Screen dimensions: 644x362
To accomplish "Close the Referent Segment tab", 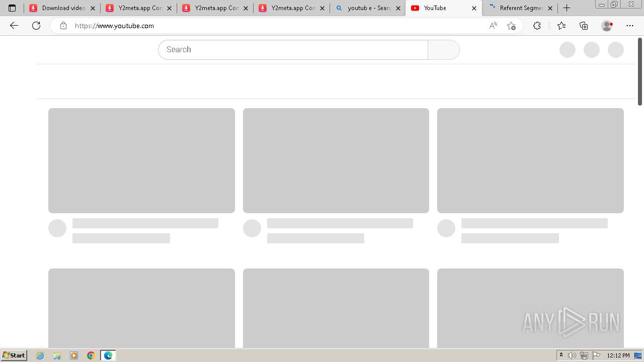I will pos(550,8).
